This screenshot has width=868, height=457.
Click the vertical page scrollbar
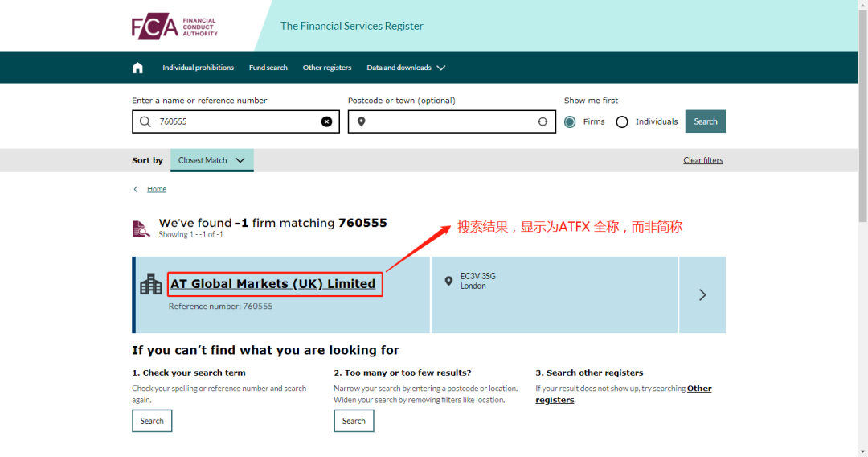click(863, 117)
